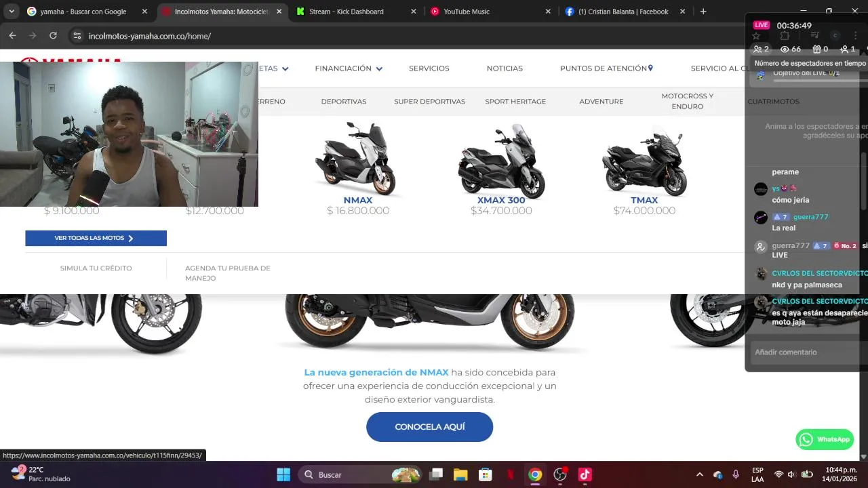Open the Windows Start menu

pos(283,474)
